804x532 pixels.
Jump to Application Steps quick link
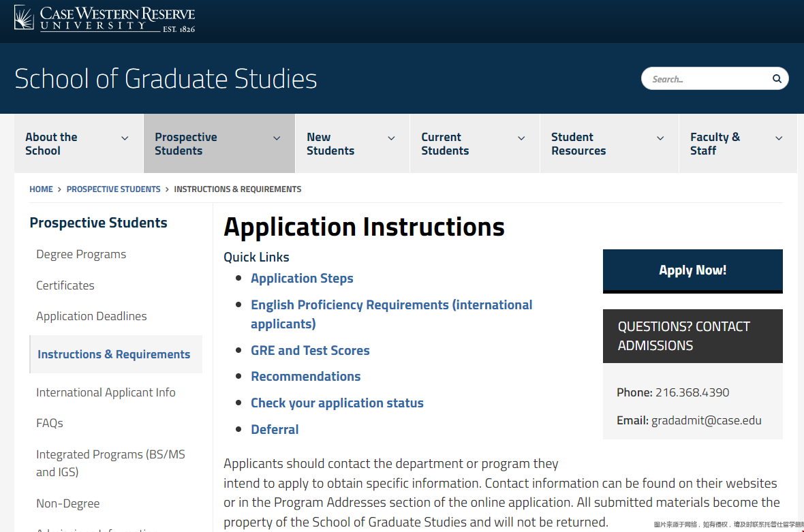[302, 279]
